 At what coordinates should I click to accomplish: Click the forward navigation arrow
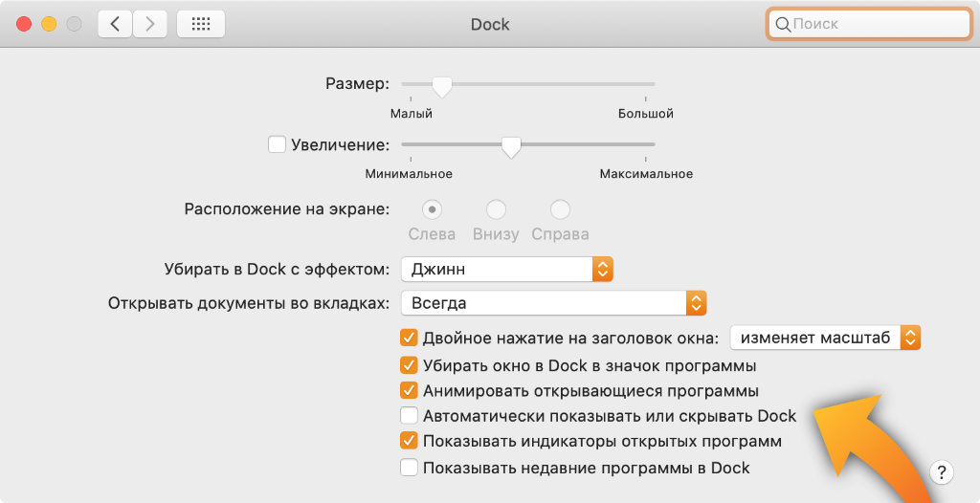coord(149,24)
